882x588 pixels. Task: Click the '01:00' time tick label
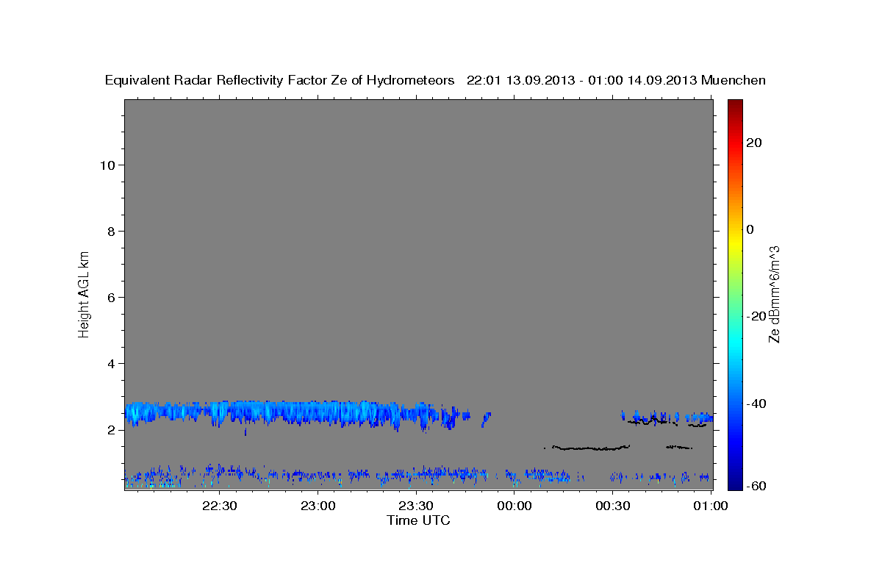coord(711,506)
